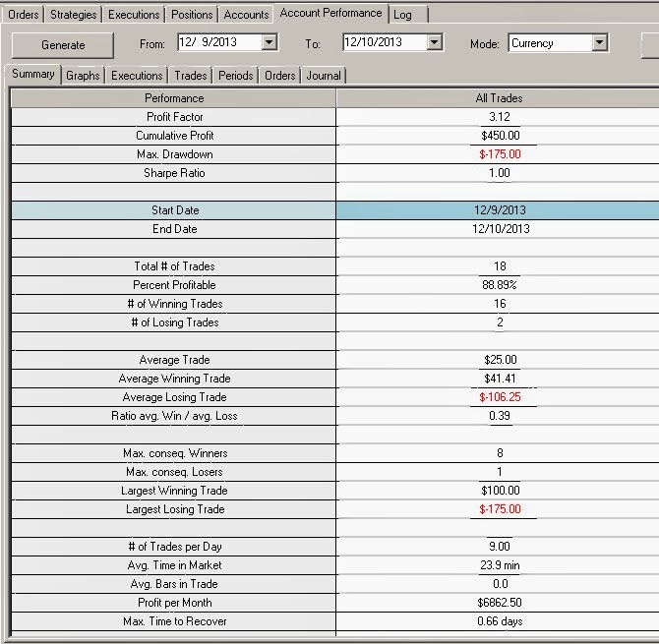The image size is (659, 644).
Task: Select the Summary sub-tab
Action: click(x=33, y=74)
